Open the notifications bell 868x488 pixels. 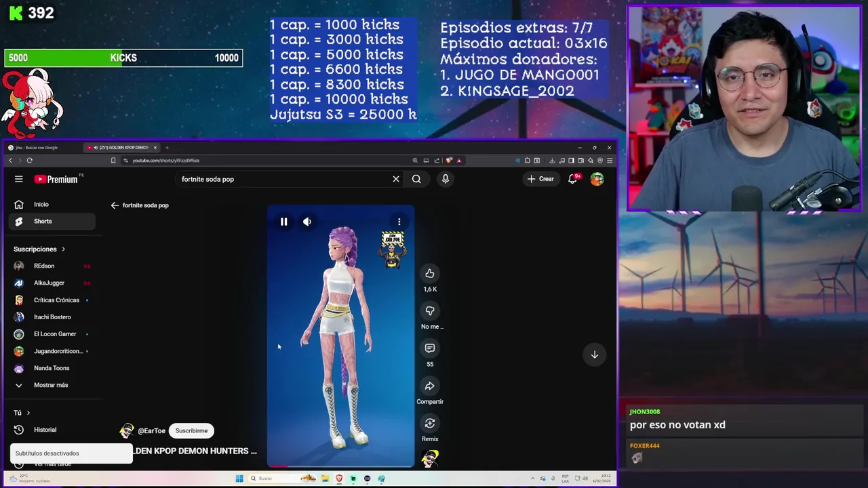tap(573, 179)
